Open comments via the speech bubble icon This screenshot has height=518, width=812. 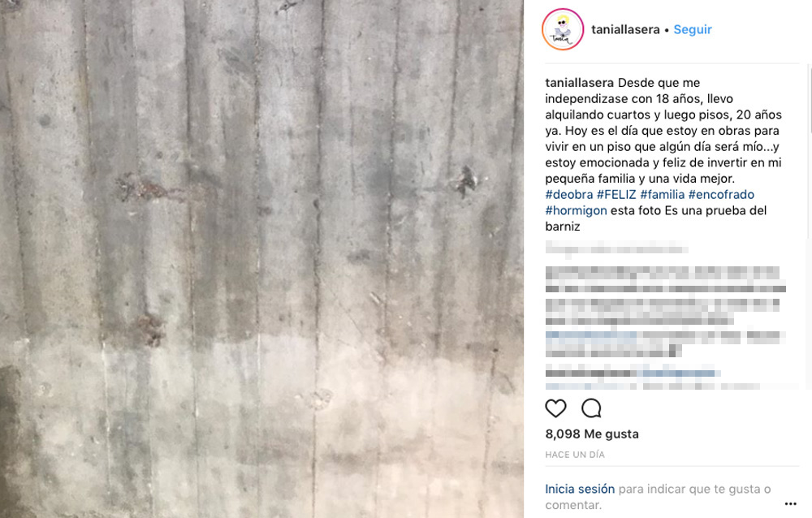591,408
